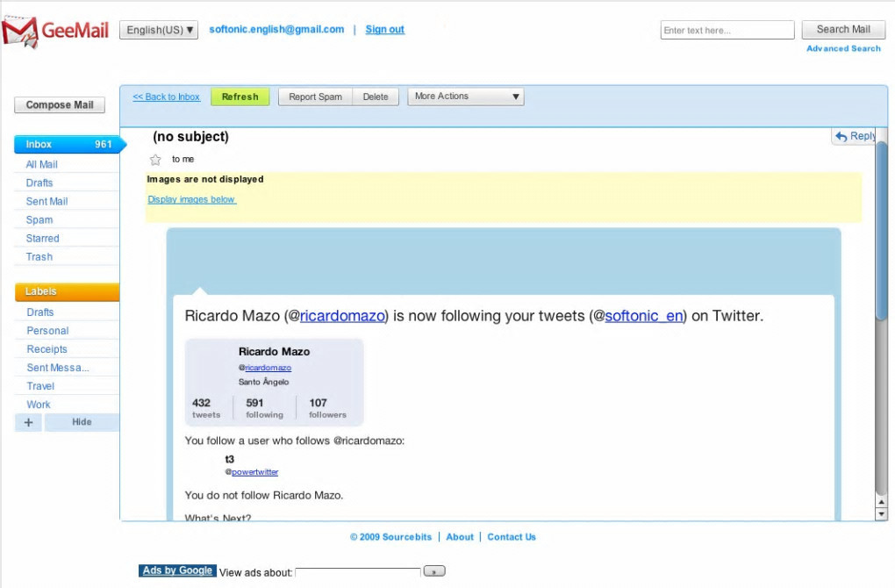The width and height of the screenshot is (895, 588).
Task: Click the Ads by Google label
Action: pyautogui.click(x=177, y=570)
